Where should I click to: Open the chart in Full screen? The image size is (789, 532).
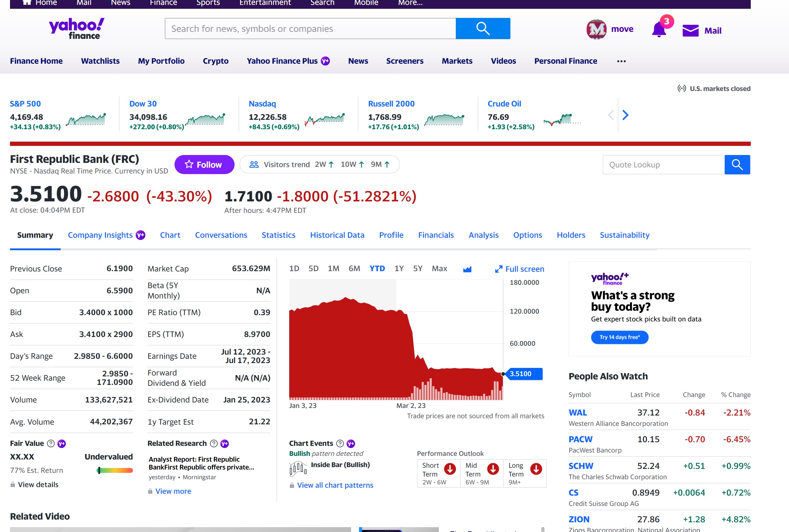[x=519, y=269]
